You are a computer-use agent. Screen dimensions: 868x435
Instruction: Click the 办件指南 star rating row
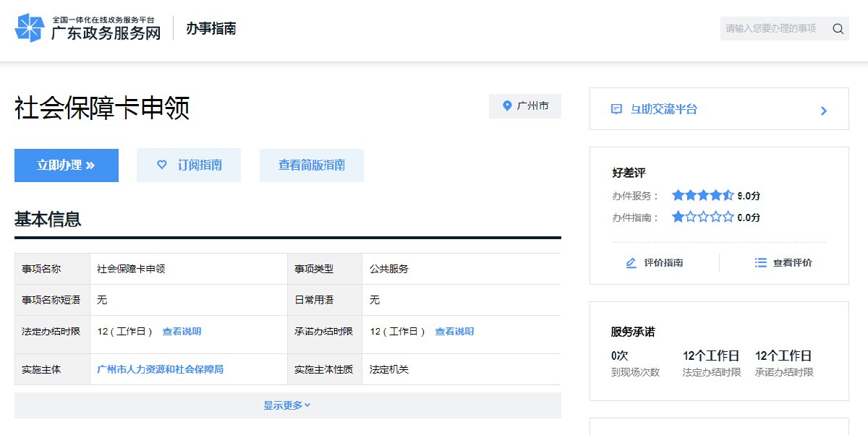[702, 217]
